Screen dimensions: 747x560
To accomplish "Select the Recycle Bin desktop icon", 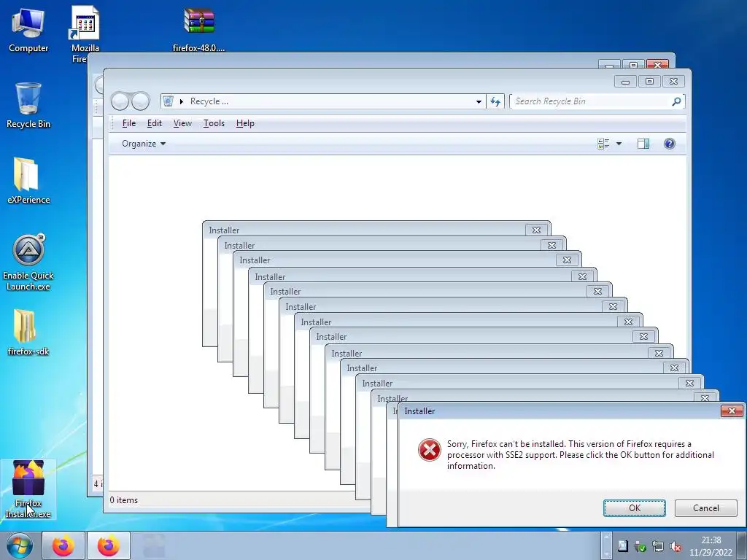I will click(x=28, y=106).
